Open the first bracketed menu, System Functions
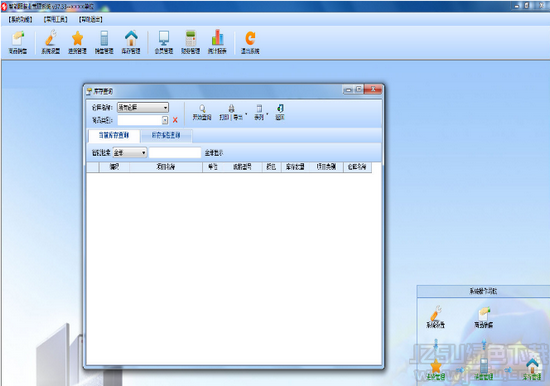Image resolution: width=550 pixels, height=386 pixels. click(x=20, y=20)
